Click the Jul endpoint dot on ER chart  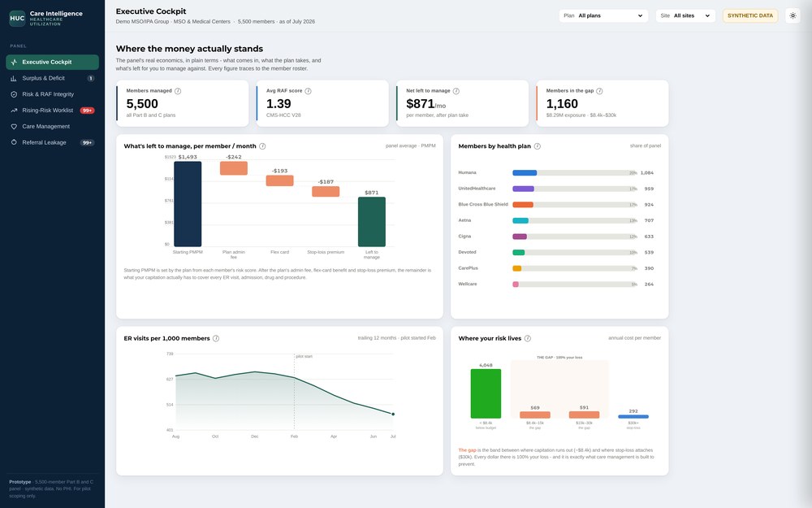tap(393, 415)
